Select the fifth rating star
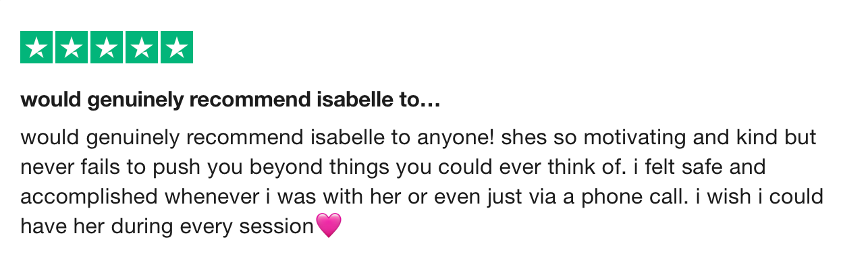This screenshot has height=273, width=868. click(x=177, y=47)
